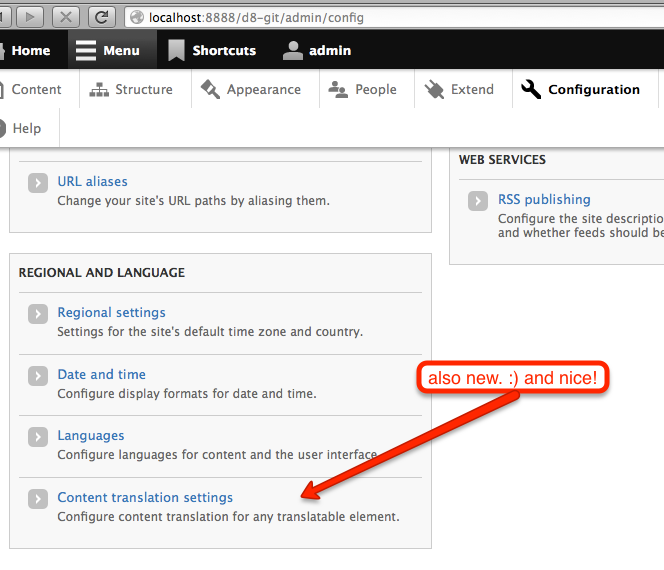Screen dimensions: 664x570
Task: Open the Home toolbar link
Action: point(25,50)
